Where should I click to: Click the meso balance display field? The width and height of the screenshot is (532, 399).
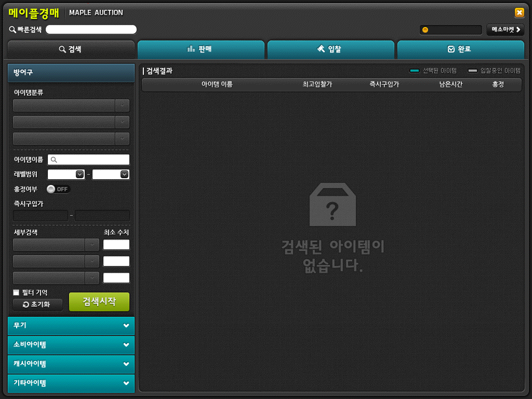[x=451, y=30]
